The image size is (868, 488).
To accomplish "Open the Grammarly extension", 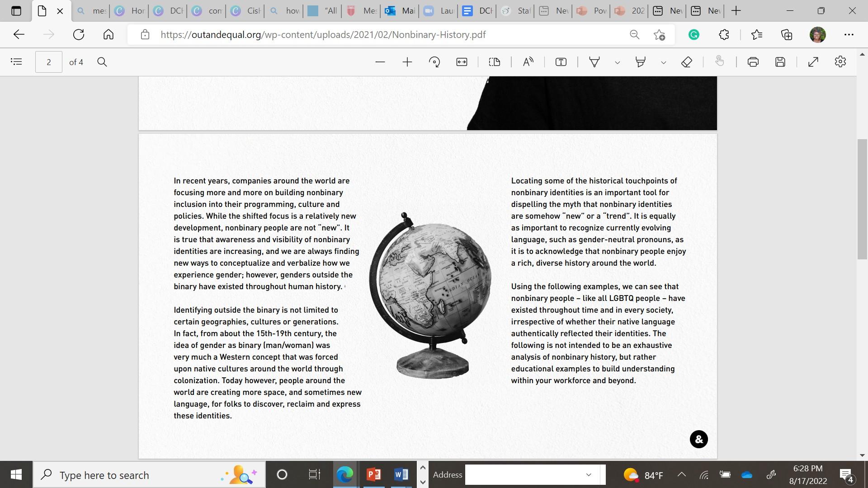I will 694,34.
